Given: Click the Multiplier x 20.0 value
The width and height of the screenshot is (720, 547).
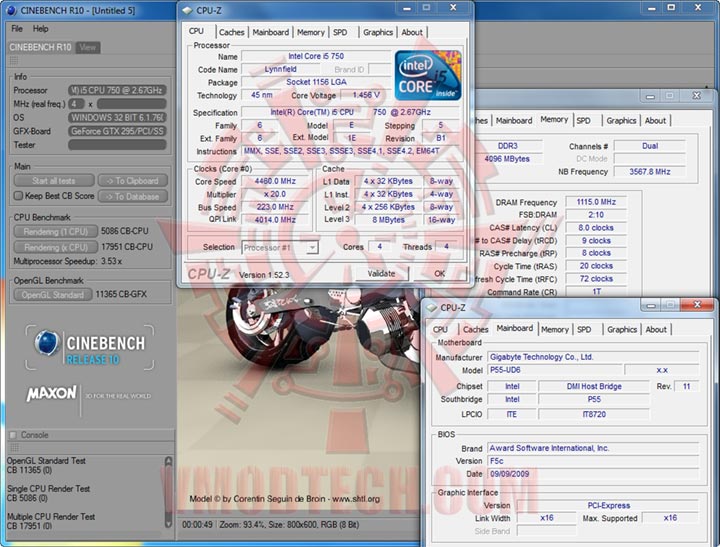Looking at the screenshot, I should click(x=276, y=194).
